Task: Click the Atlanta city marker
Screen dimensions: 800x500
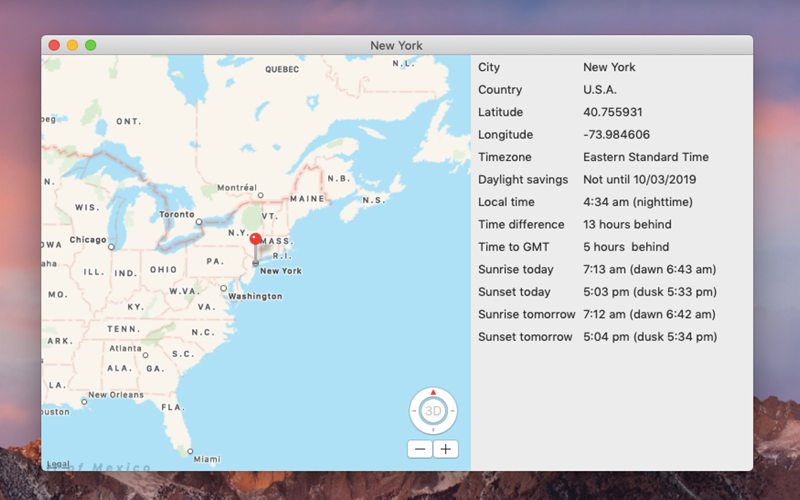Action: tap(145, 355)
